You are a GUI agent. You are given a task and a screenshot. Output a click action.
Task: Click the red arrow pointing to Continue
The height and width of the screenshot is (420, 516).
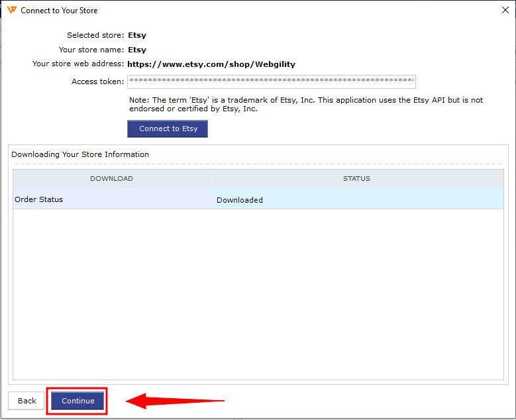click(x=176, y=401)
